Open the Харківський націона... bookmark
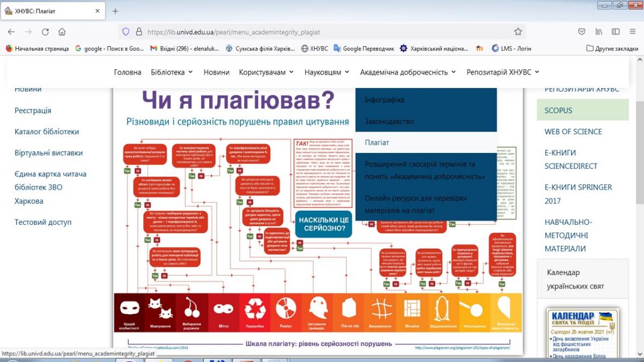644x362 pixels. coord(434,48)
